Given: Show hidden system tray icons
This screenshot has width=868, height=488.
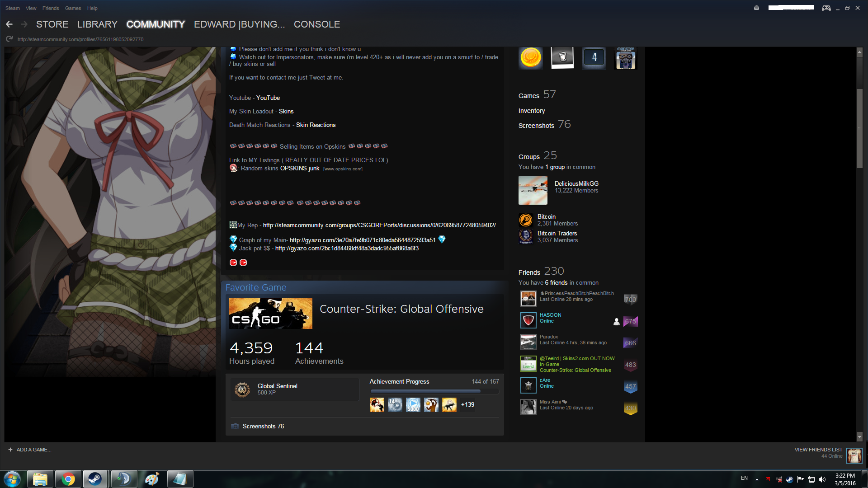Looking at the screenshot, I should coord(757,479).
